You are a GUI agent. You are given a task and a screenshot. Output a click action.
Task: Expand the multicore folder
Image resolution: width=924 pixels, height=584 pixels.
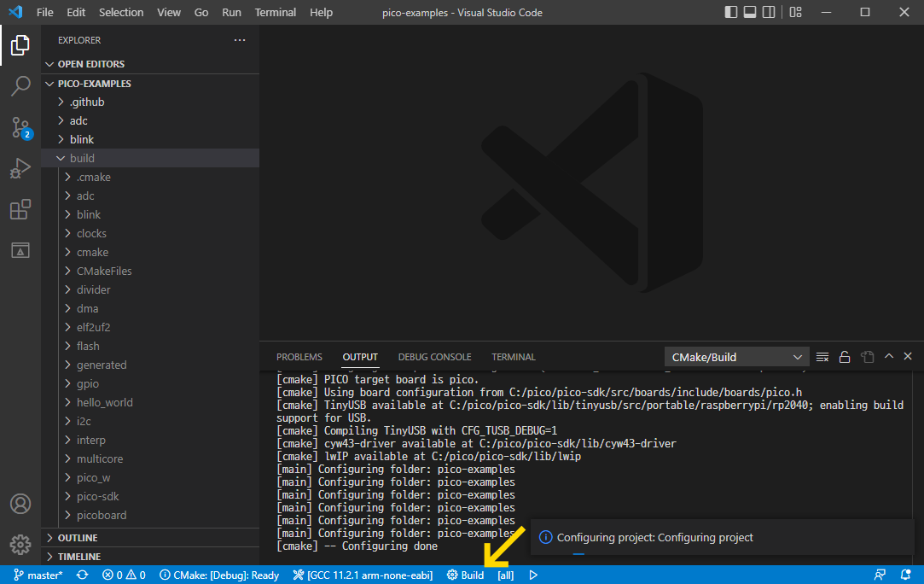(x=150, y=459)
